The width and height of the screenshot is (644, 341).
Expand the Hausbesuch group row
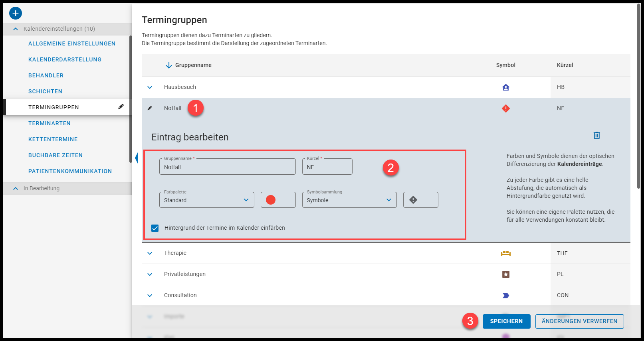150,87
